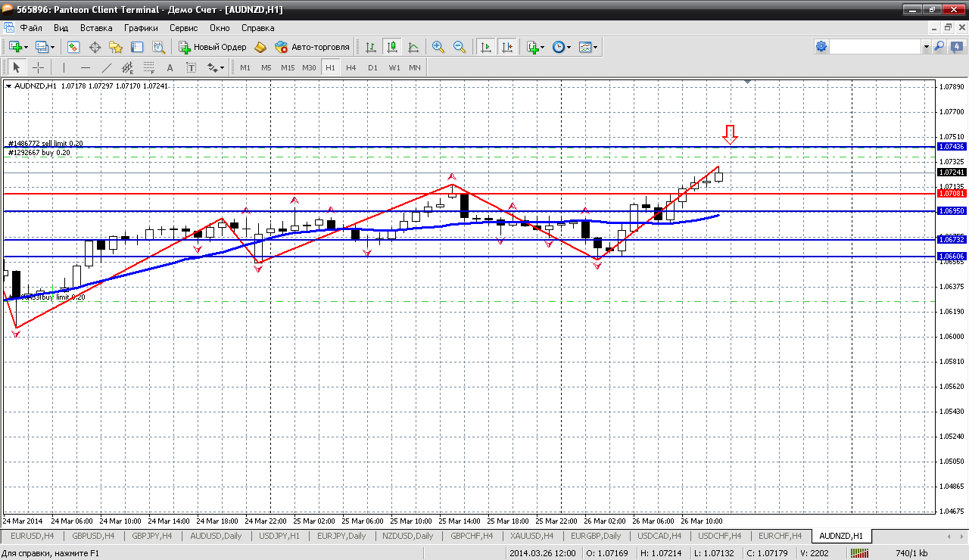
Task: Select the M5 timeframe button
Action: (x=266, y=67)
